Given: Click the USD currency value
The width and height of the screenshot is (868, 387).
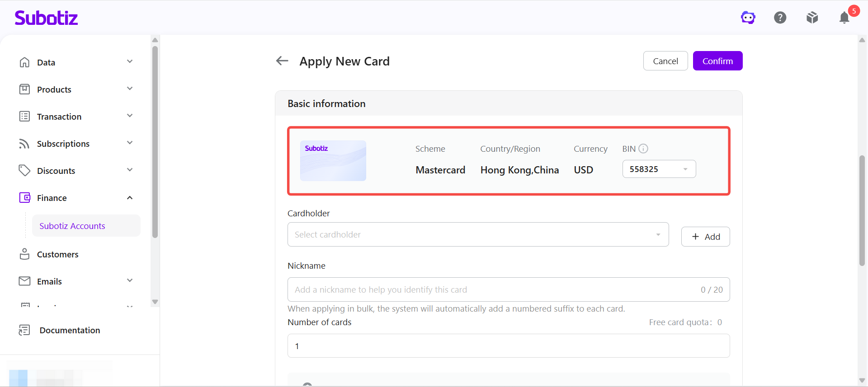Looking at the screenshot, I should (583, 170).
